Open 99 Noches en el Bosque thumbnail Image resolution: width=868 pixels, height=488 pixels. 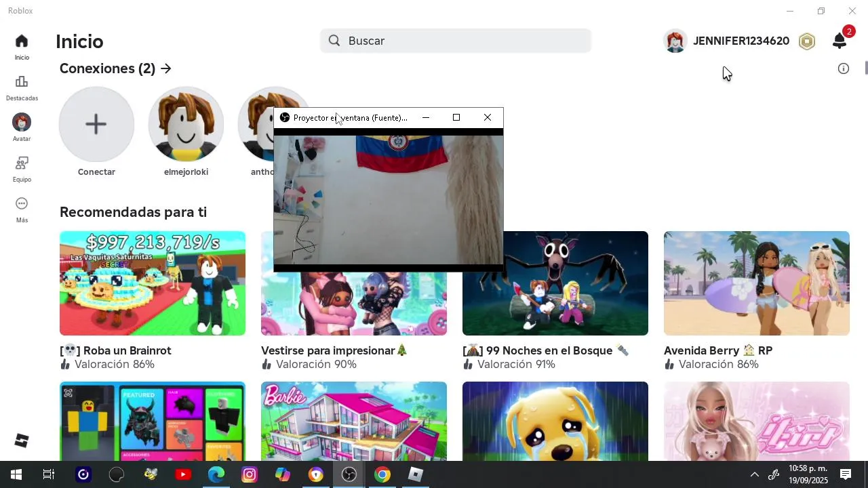click(x=555, y=283)
